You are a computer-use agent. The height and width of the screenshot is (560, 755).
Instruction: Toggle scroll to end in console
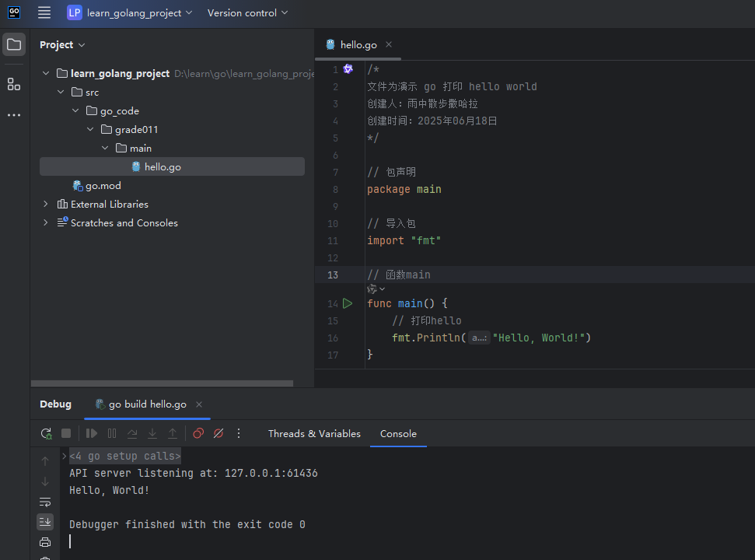pos(45,521)
